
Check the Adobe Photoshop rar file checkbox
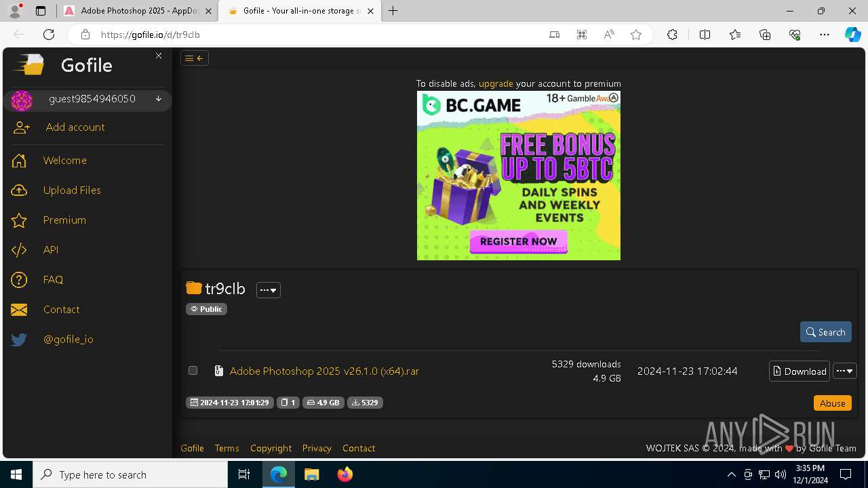(x=193, y=371)
